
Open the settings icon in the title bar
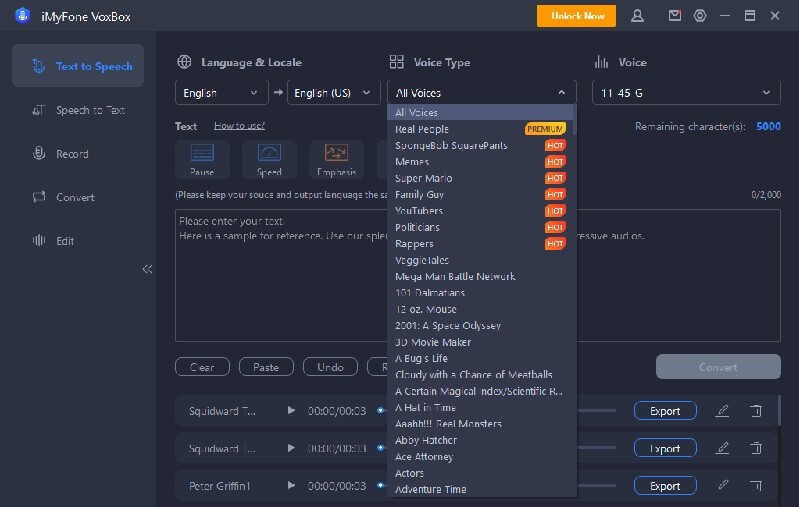click(700, 16)
